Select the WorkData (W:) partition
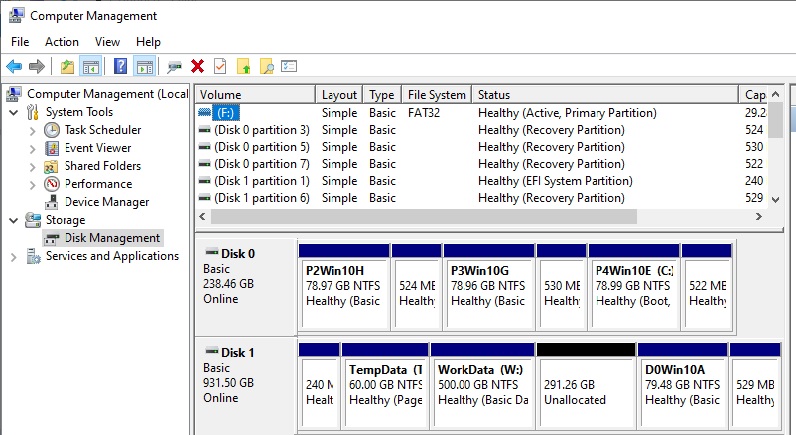The image size is (796, 435). point(482,386)
